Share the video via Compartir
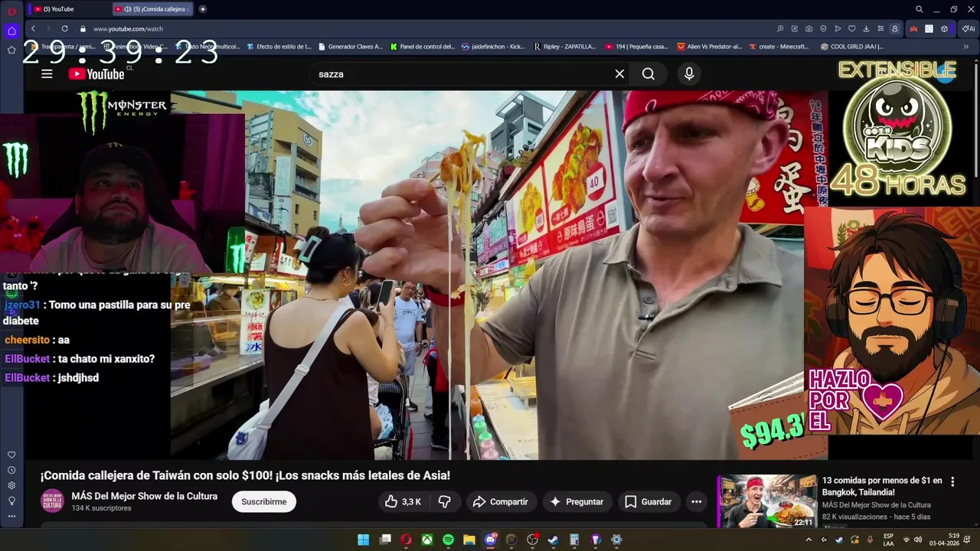 [501, 501]
